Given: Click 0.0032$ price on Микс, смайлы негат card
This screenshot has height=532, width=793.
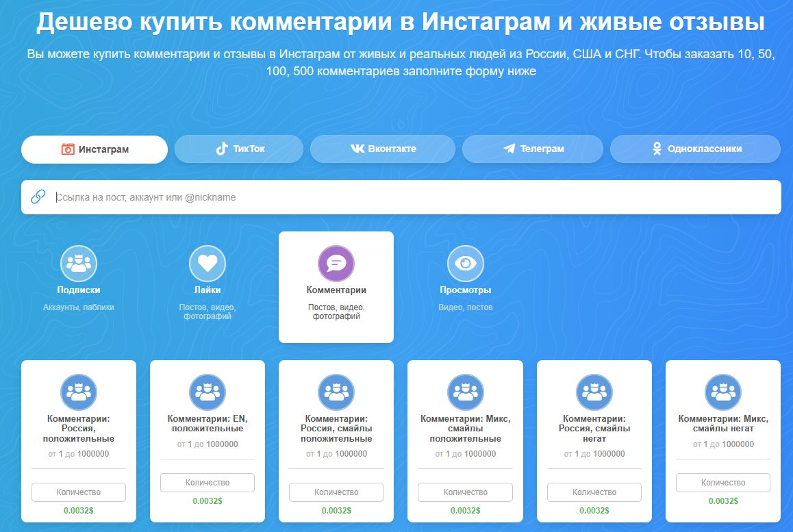Looking at the screenshot, I should click(723, 501).
